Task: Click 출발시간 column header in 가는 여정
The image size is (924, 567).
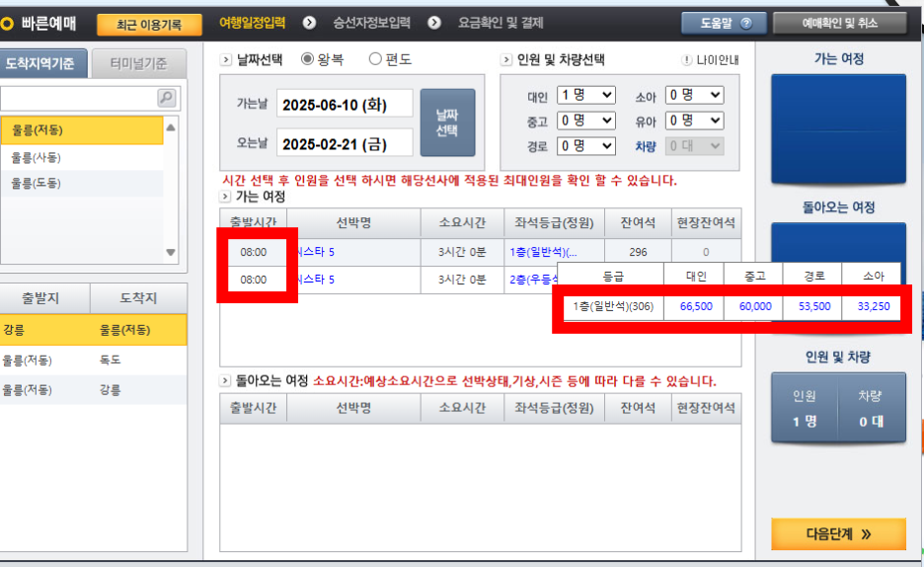Action: click(x=254, y=222)
